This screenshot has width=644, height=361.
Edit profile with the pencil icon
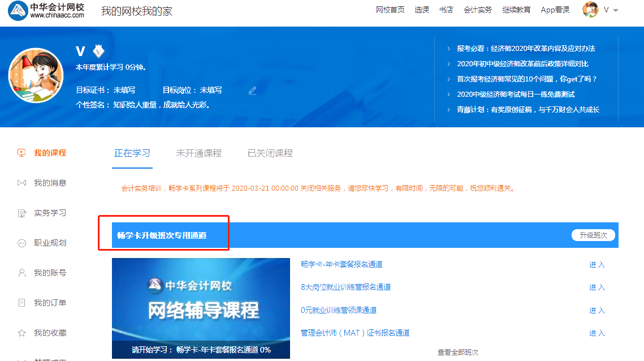pyautogui.click(x=253, y=91)
